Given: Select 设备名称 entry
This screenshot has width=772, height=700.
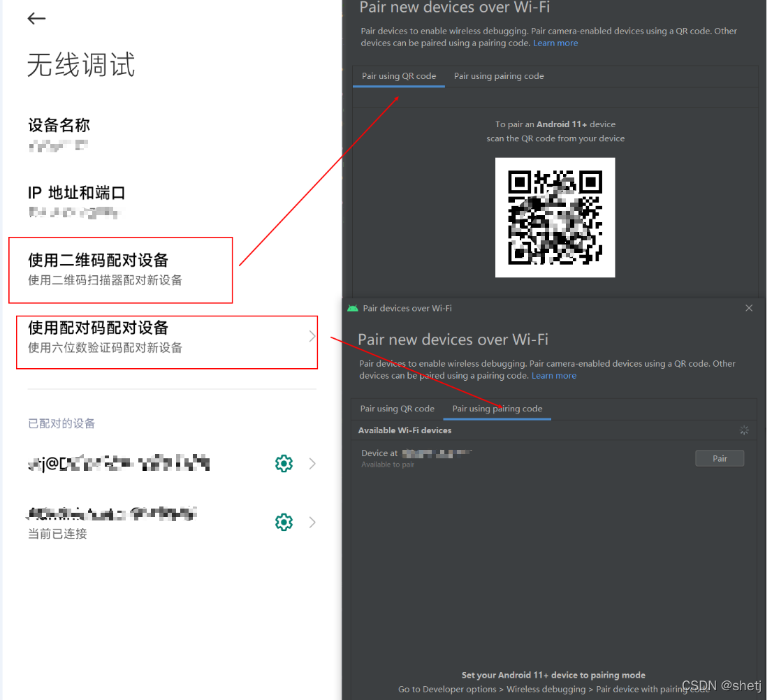Looking at the screenshot, I should pyautogui.click(x=59, y=134).
